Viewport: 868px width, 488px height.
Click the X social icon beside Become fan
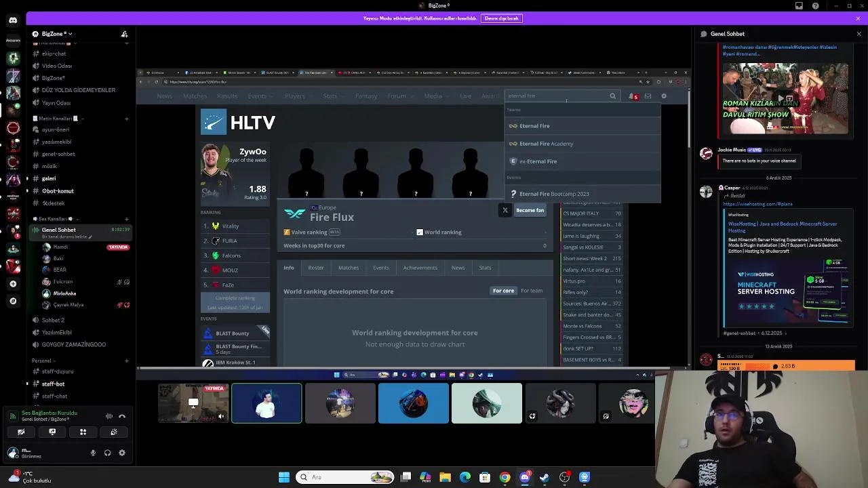coord(505,210)
